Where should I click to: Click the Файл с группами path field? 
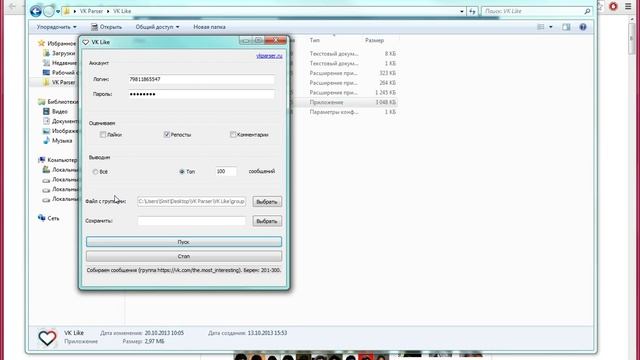(x=191, y=201)
